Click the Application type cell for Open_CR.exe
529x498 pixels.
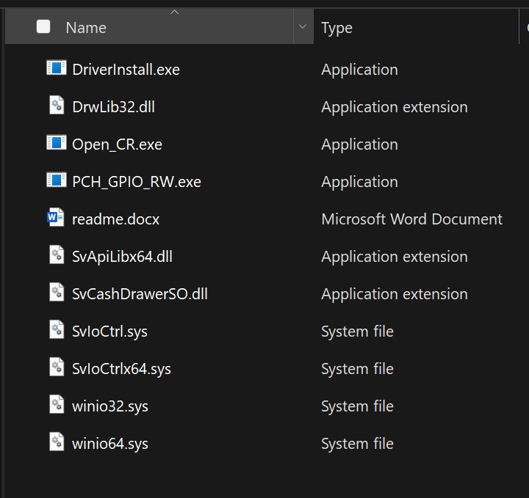pos(360,145)
